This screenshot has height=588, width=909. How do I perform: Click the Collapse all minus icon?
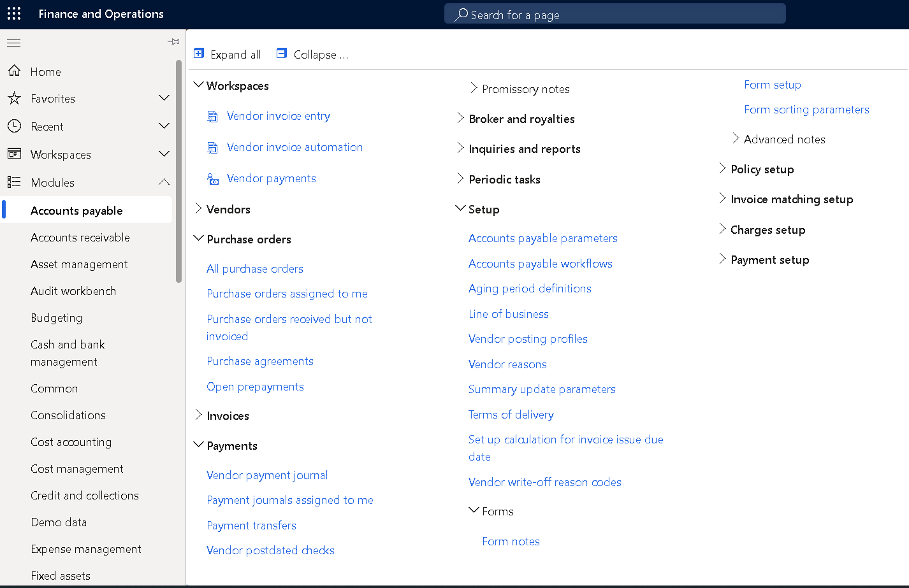point(282,54)
